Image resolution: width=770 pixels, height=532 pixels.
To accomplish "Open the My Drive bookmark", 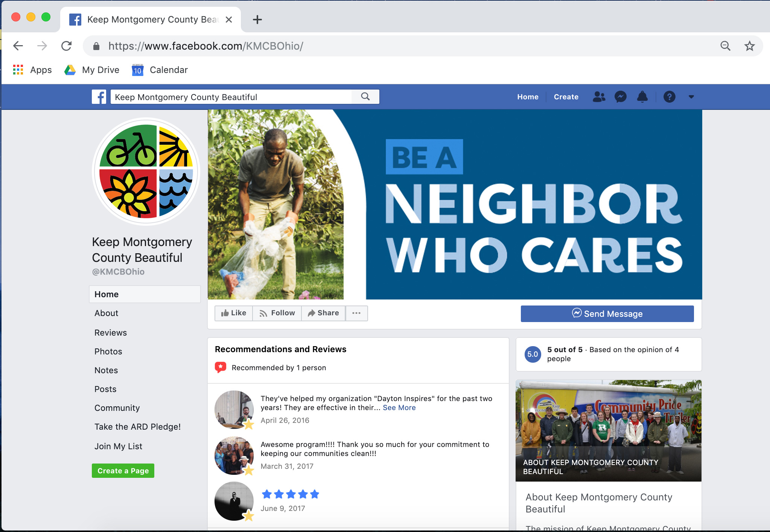I will point(92,70).
